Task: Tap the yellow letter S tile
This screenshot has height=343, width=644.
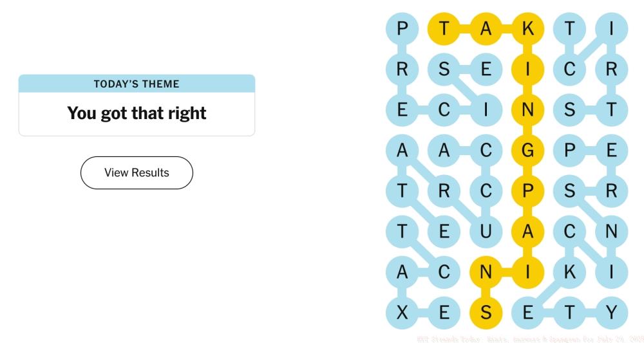Action: tap(486, 313)
